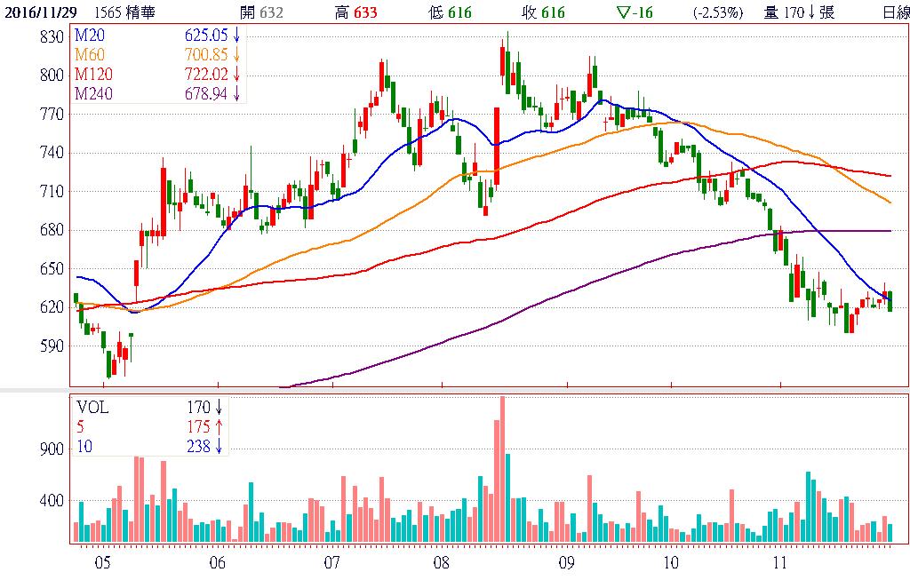Click the volume readout 量 170 張
Viewport: 910px width, 588px height.
click(799, 12)
